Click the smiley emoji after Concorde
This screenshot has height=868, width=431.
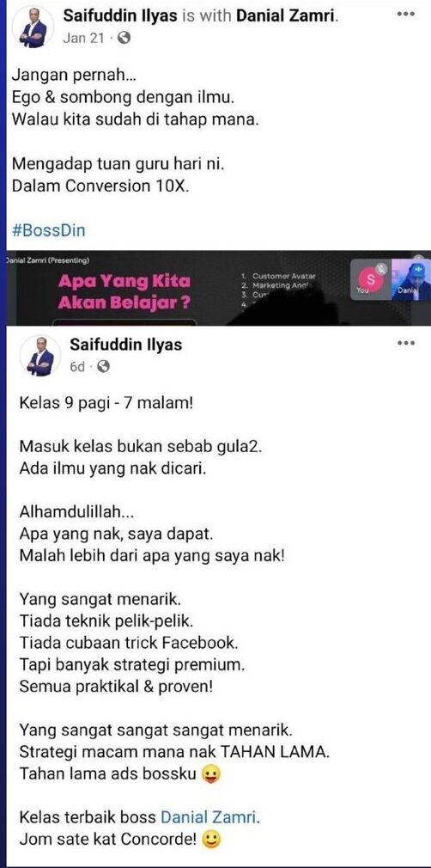(211, 840)
